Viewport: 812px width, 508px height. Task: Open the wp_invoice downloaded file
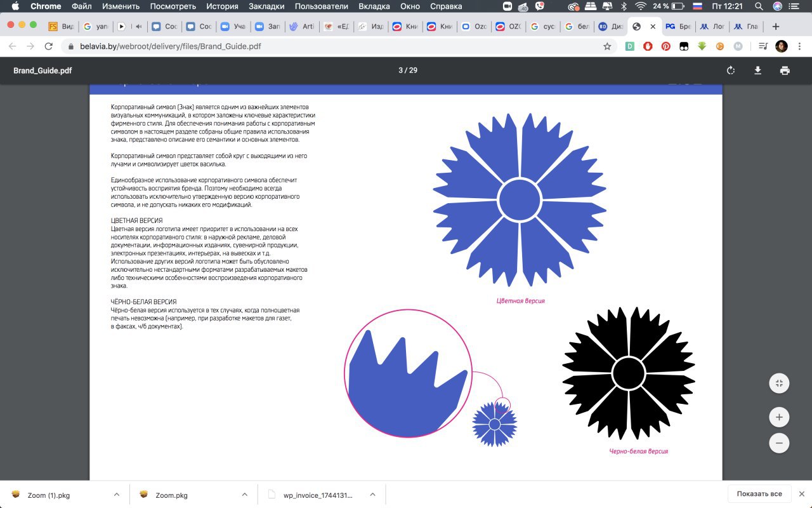tap(318, 495)
